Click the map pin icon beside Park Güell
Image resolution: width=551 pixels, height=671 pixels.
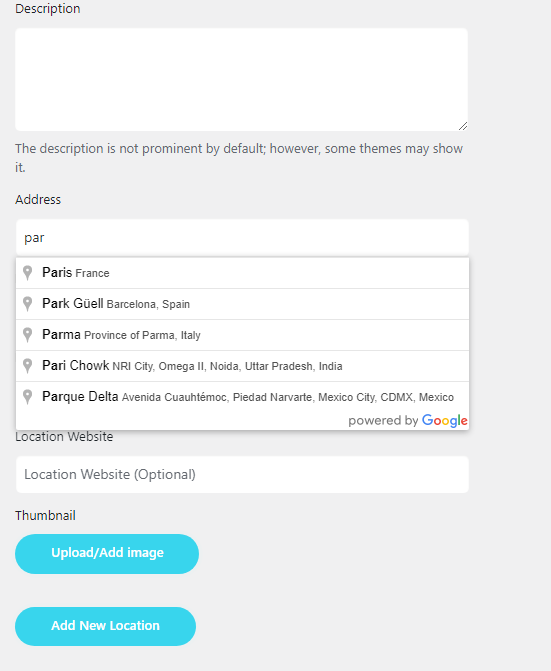[x=27, y=304]
